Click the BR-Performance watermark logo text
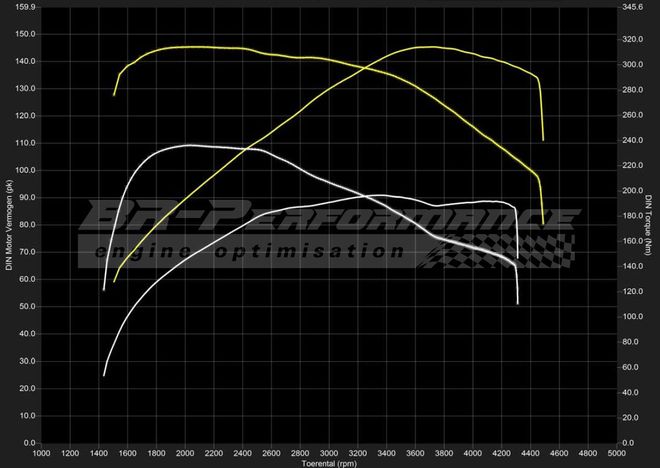The width and height of the screenshot is (660, 468). pyautogui.click(x=330, y=216)
